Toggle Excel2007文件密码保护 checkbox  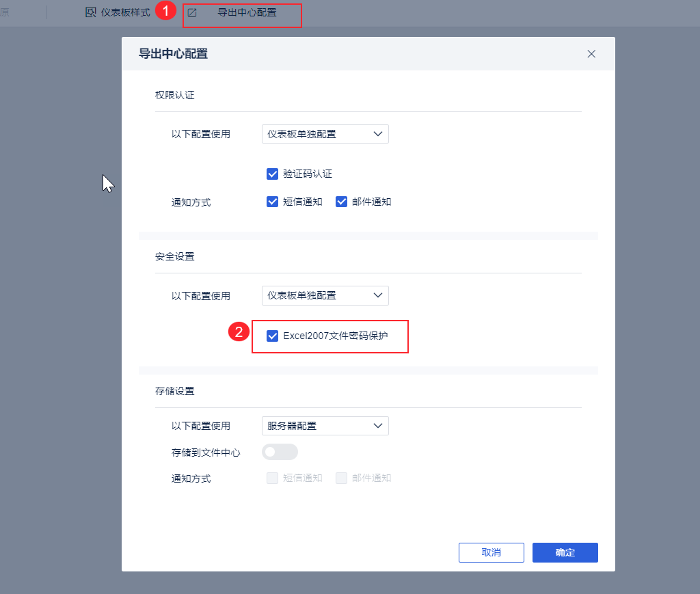point(272,336)
